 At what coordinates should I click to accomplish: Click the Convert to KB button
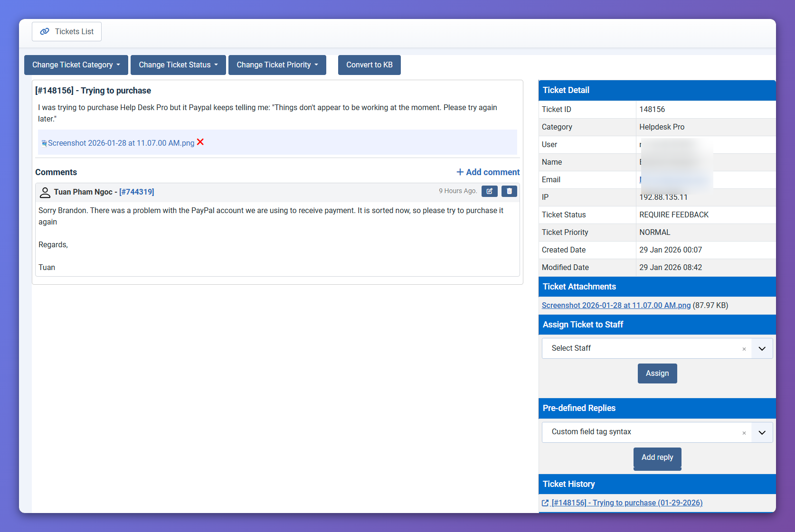coord(369,65)
